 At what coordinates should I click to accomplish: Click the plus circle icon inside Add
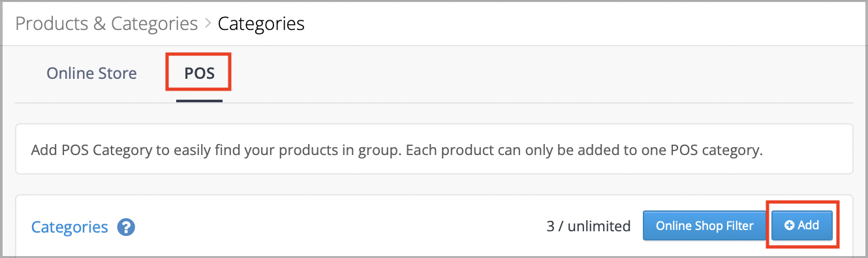click(x=789, y=225)
